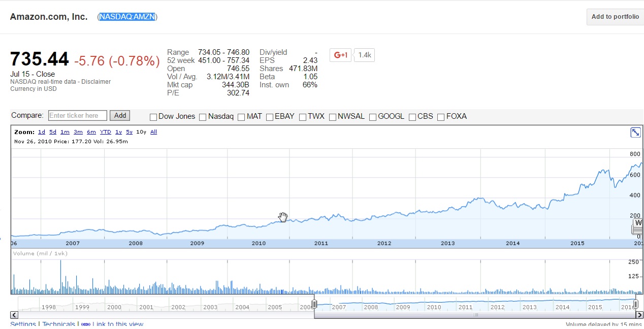Click the link icon beside Link to this view
This screenshot has height=329, width=644.
85,324
